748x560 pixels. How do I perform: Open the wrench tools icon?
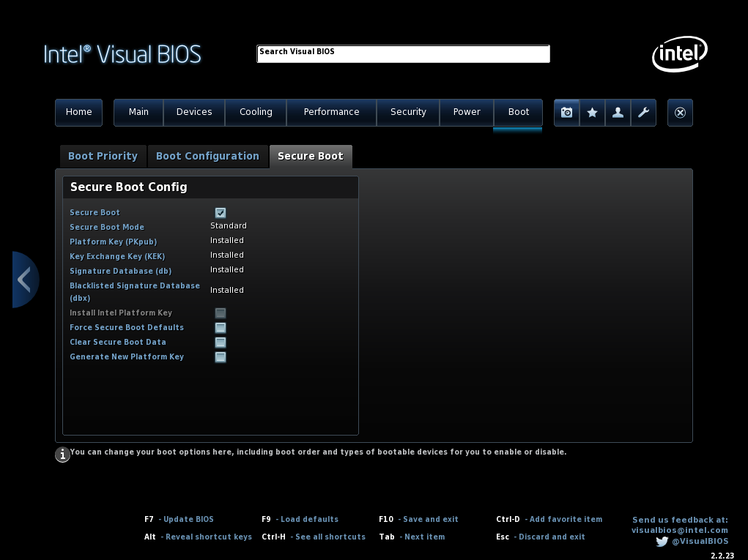643,113
